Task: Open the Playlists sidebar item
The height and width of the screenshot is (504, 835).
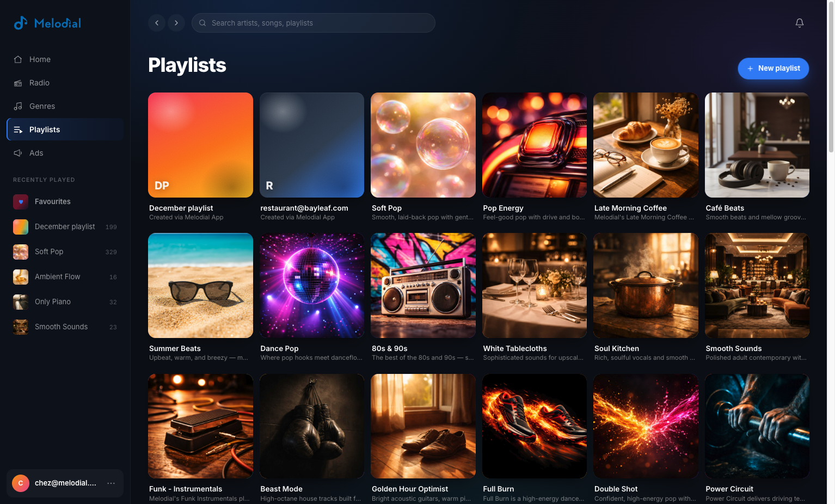Action: (x=65, y=130)
